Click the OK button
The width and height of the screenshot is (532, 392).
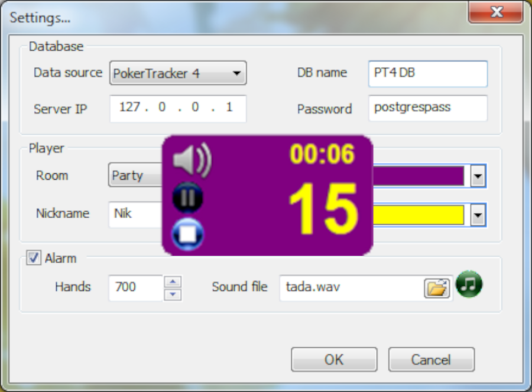pyautogui.click(x=334, y=359)
